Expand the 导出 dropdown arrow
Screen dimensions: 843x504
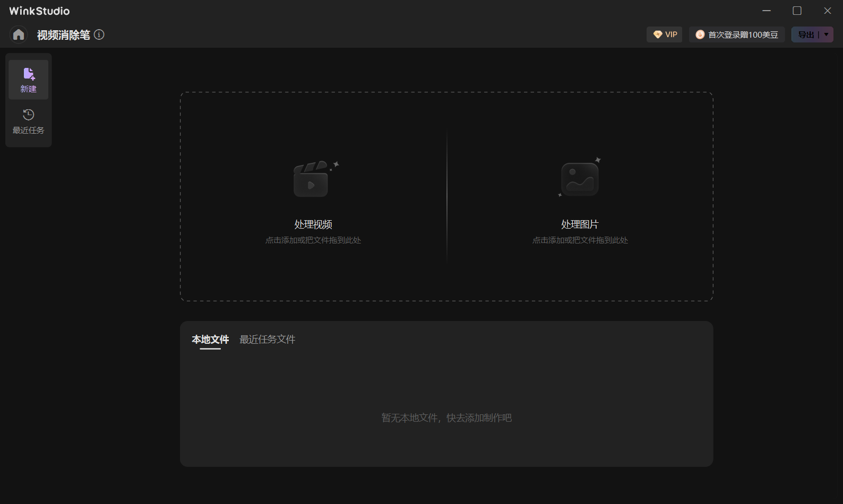point(827,34)
